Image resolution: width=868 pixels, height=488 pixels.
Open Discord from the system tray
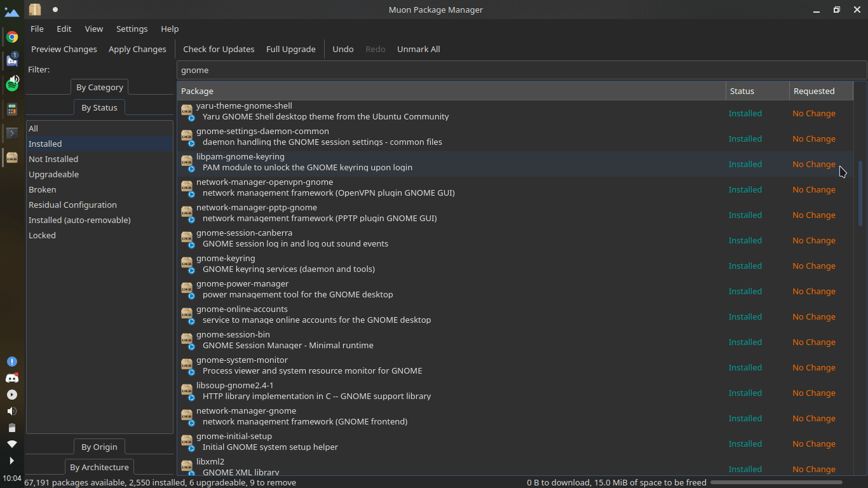(x=11, y=377)
